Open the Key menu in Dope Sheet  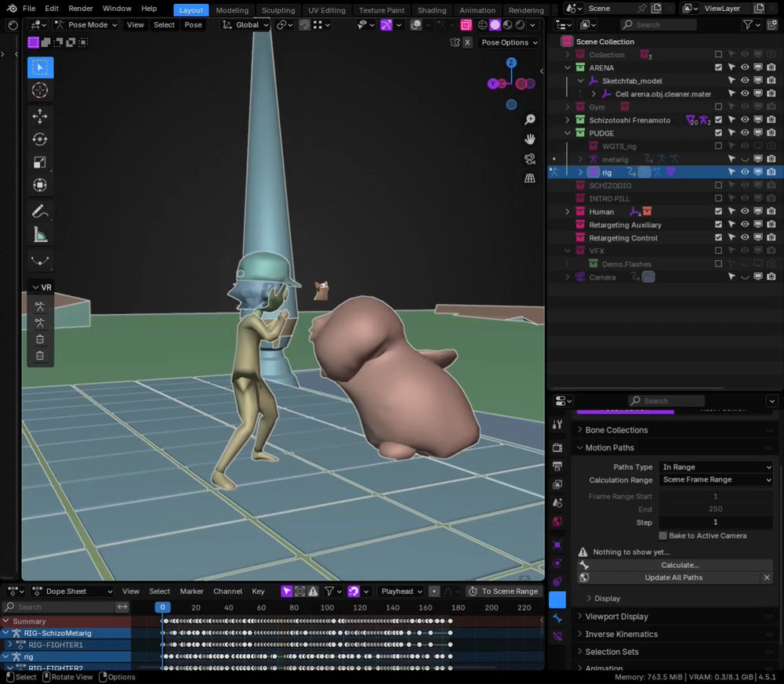(x=258, y=591)
